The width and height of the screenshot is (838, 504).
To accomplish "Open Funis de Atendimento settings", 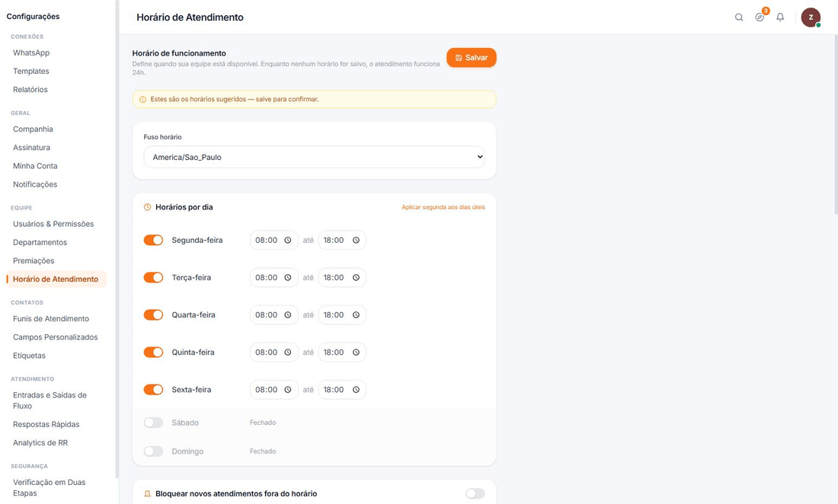I will (x=51, y=319).
